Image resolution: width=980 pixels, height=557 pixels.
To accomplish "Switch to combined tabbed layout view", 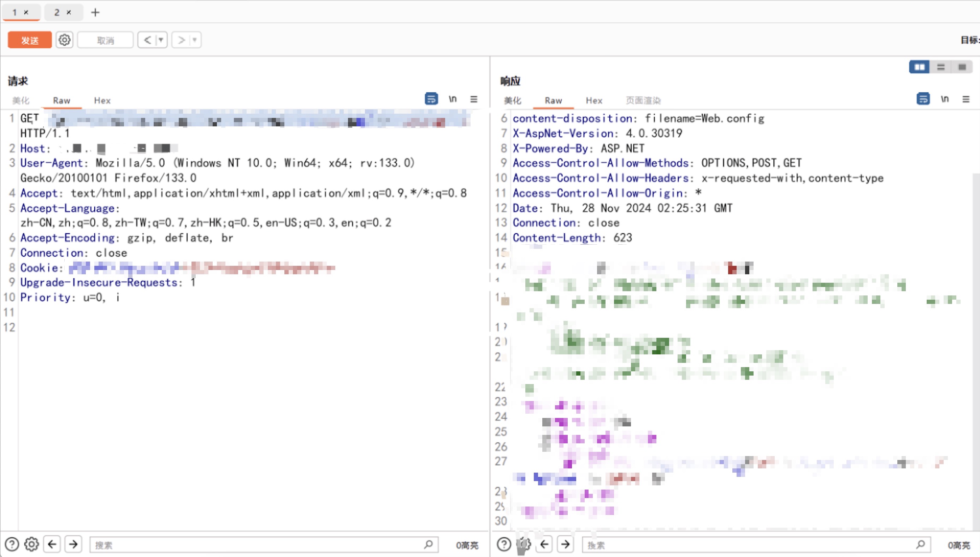I will [x=962, y=67].
